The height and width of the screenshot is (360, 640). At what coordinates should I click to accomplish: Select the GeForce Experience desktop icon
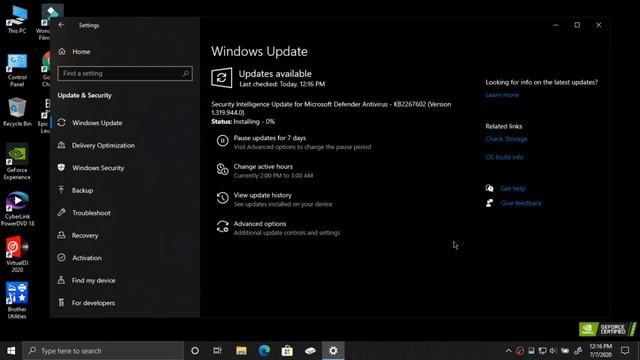pyautogui.click(x=17, y=162)
